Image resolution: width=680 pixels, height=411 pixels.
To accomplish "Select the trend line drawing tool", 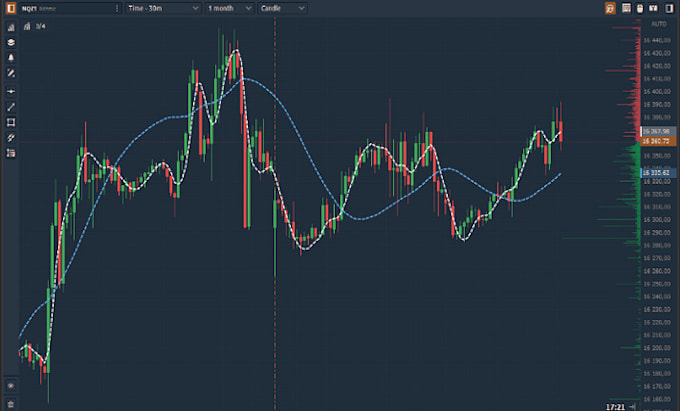I will [x=11, y=107].
